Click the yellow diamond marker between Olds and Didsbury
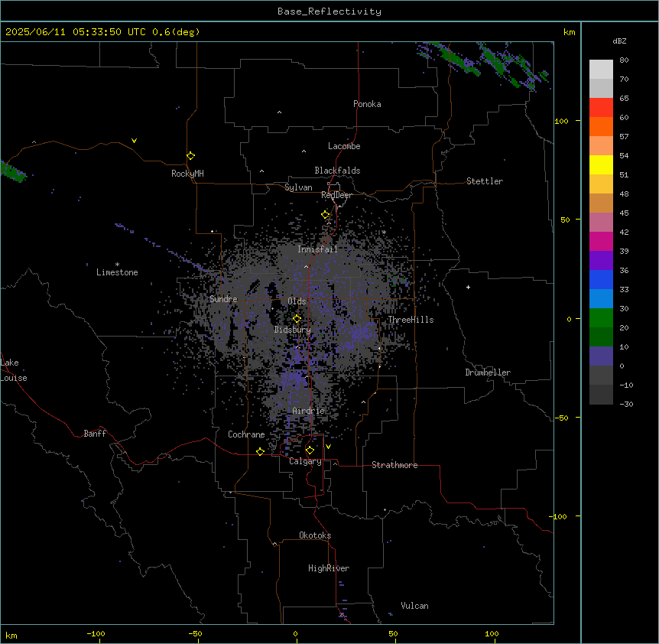659x644 pixels. click(297, 319)
